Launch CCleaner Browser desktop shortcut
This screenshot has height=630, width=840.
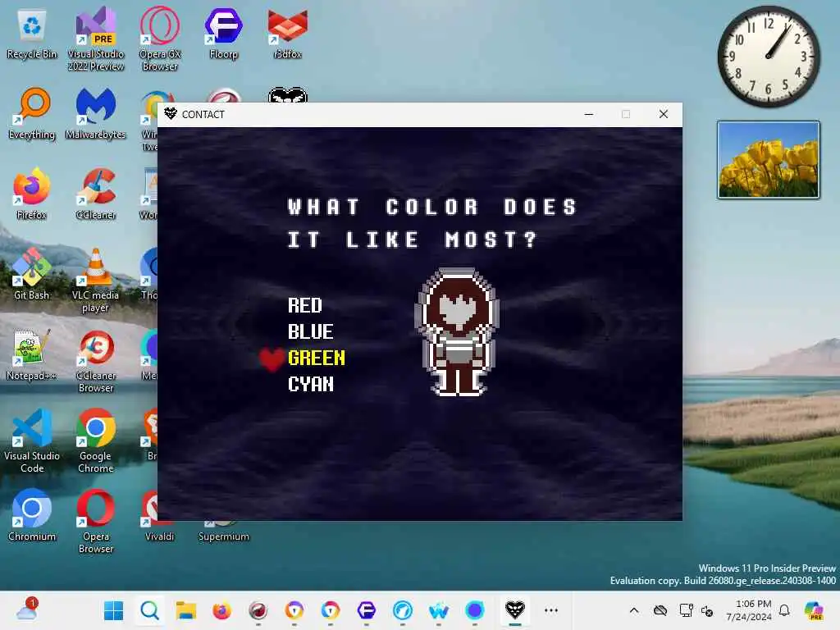pos(96,361)
